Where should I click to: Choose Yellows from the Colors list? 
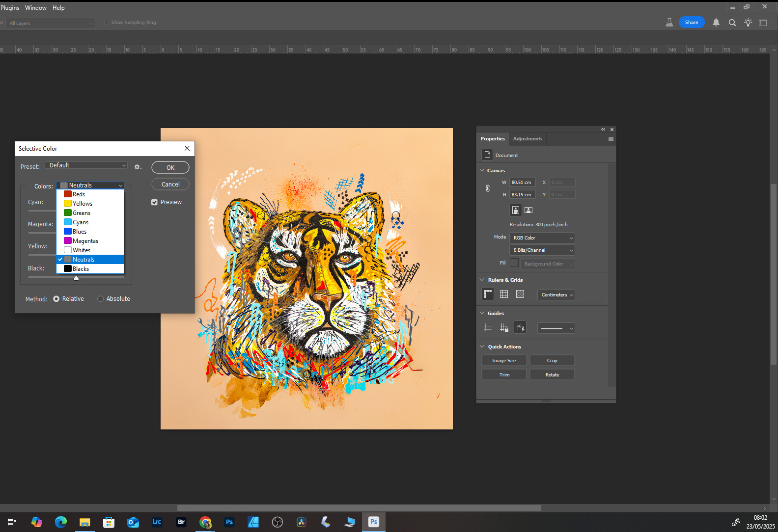coord(90,204)
